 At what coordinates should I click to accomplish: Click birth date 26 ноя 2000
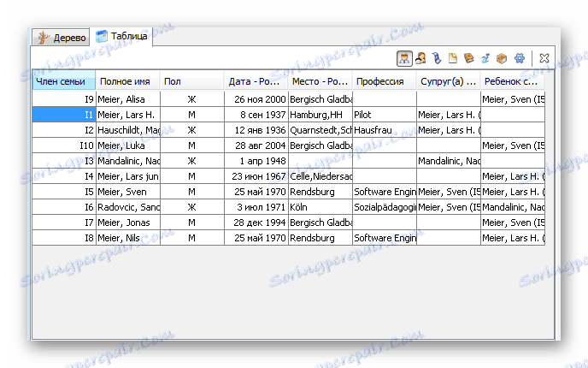tap(256, 99)
